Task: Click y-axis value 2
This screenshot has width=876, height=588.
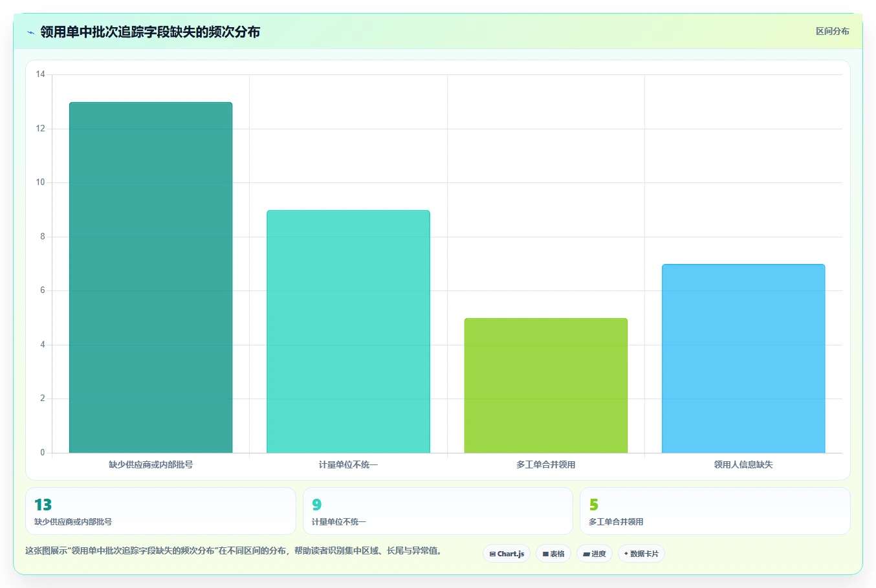Action: (43, 398)
